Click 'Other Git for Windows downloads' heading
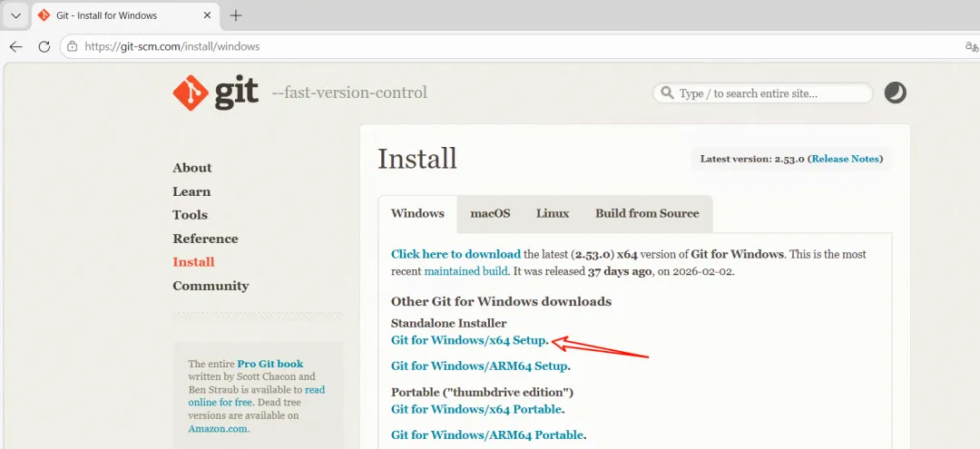The height and width of the screenshot is (449, 980). coord(501,301)
